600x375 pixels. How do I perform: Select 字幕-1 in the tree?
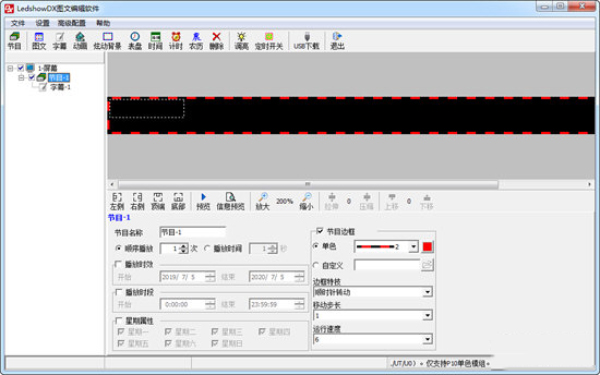point(60,87)
